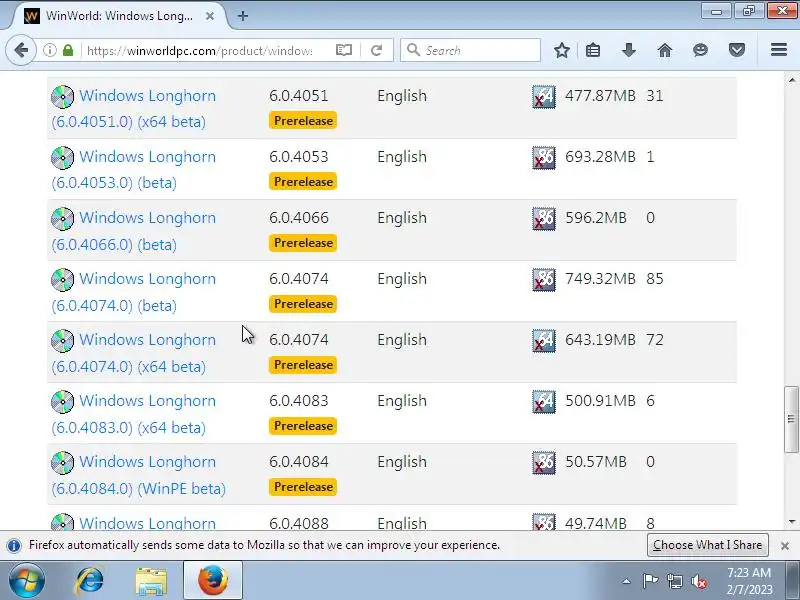Viewport: 800px width, 600px height.
Task: Click the disc icon for 6.0.4066.0 beta
Action: click(62, 218)
